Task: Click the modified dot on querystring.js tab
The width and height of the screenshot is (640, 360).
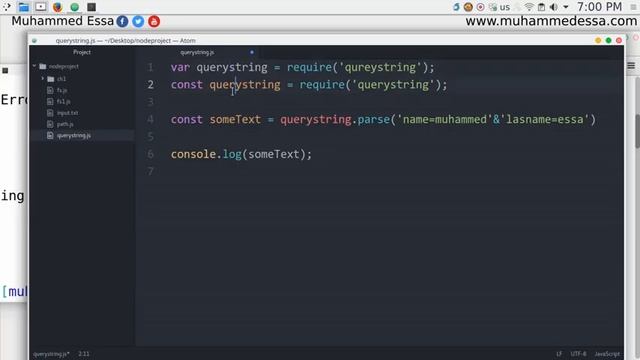Action: [252, 52]
